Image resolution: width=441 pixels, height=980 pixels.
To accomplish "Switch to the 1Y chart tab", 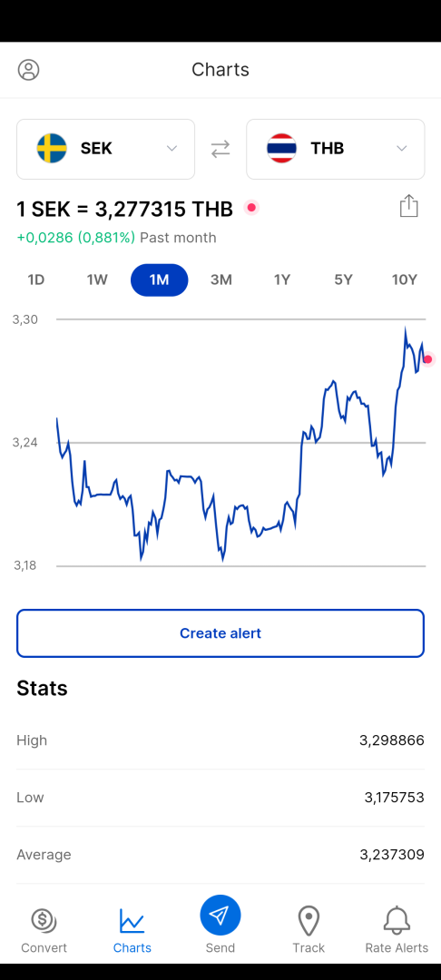I will tap(282, 280).
